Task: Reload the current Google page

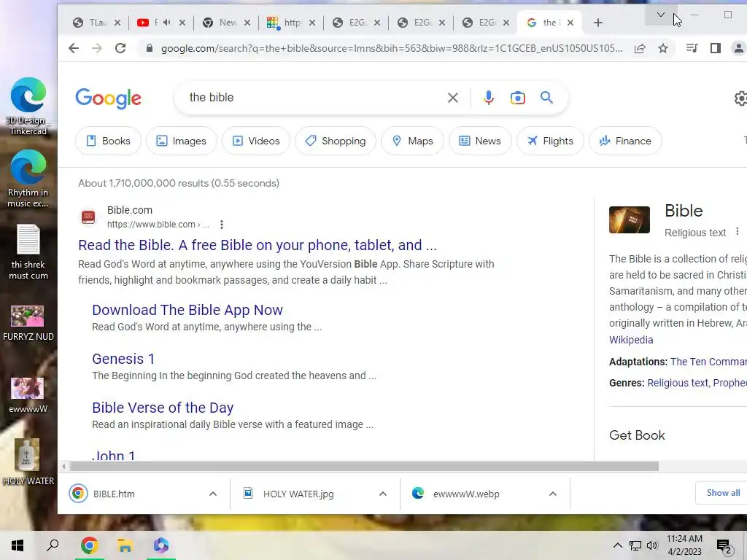Action: [120, 48]
